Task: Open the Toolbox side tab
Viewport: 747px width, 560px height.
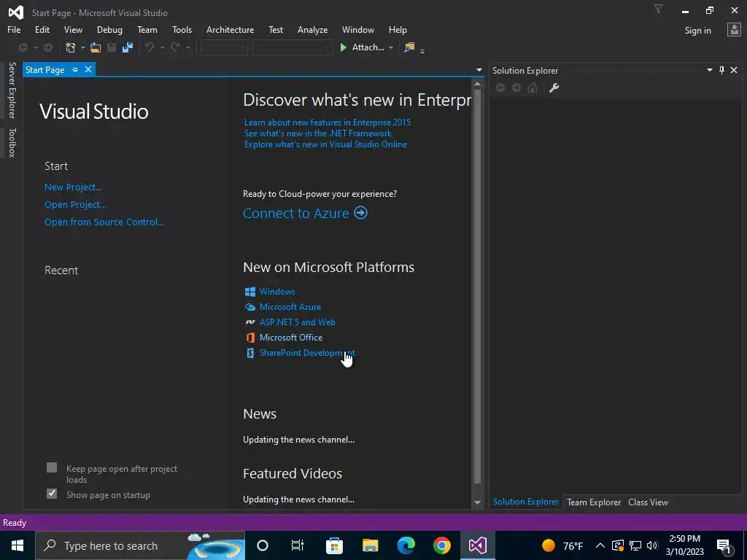Action: pyautogui.click(x=12, y=142)
